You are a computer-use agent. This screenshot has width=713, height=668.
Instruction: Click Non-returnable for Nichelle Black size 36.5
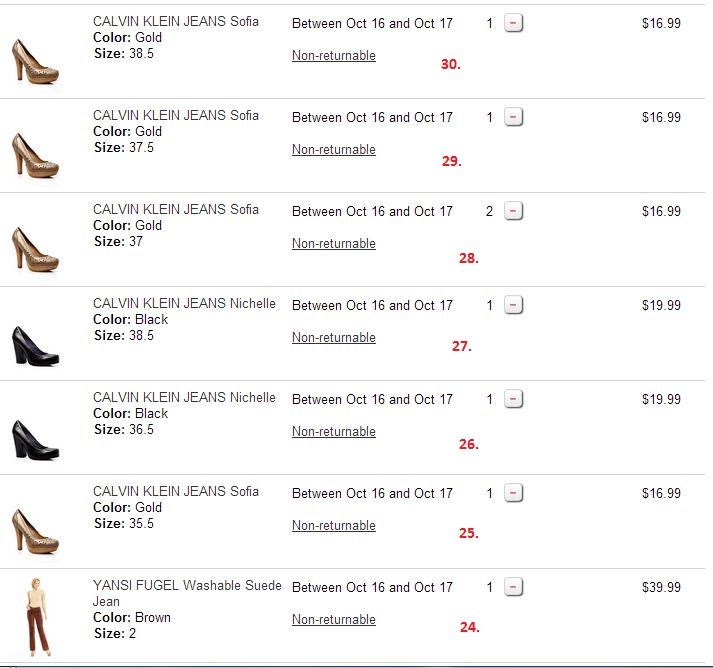[x=334, y=432]
